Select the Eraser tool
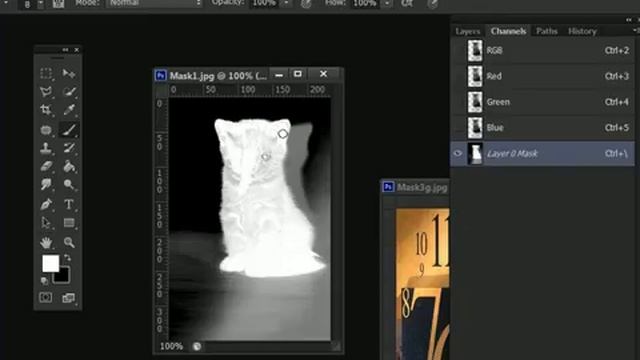The width and height of the screenshot is (640, 360). point(46,166)
